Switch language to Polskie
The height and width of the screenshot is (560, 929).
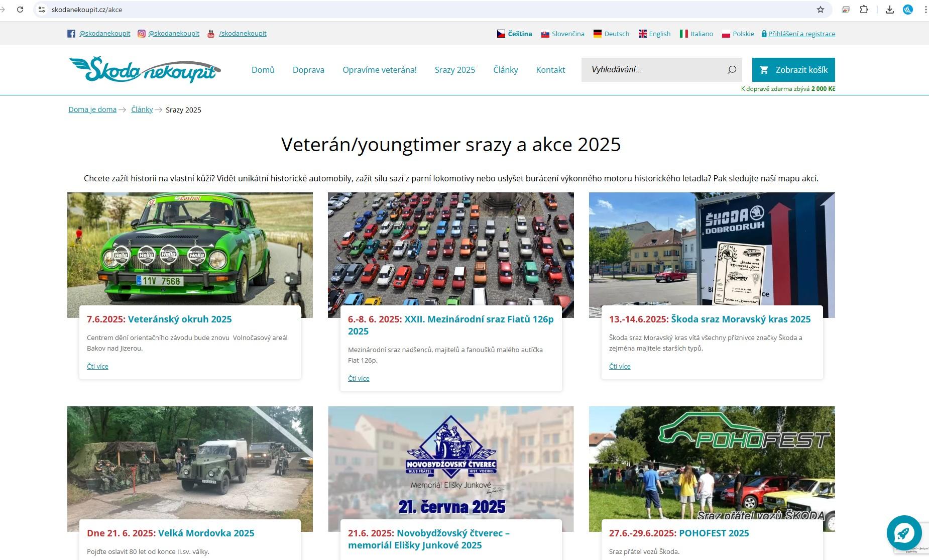(x=743, y=34)
